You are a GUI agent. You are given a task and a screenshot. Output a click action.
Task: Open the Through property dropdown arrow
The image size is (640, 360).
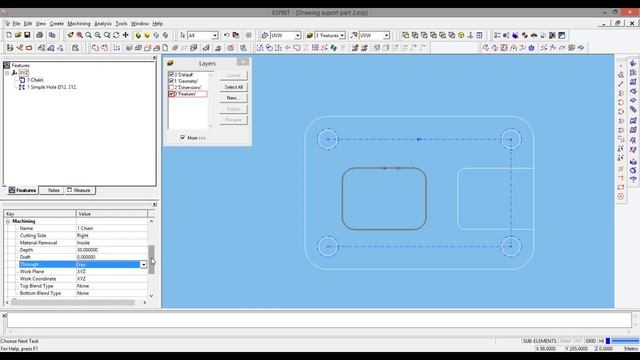[x=143, y=264]
